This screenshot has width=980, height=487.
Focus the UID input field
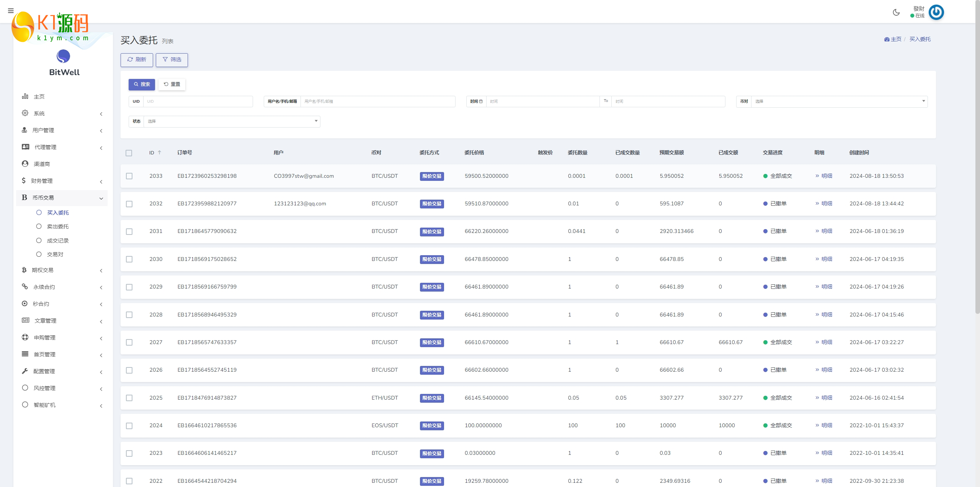coord(198,102)
